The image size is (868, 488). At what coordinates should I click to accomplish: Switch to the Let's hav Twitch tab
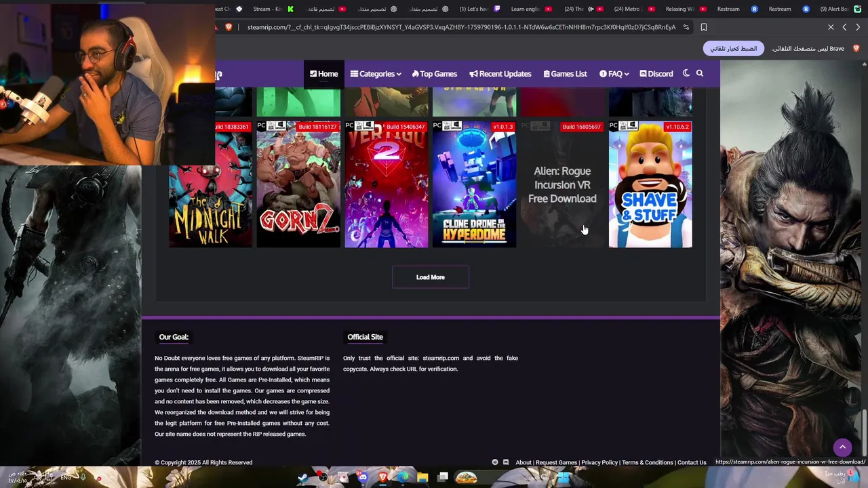pos(479,9)
